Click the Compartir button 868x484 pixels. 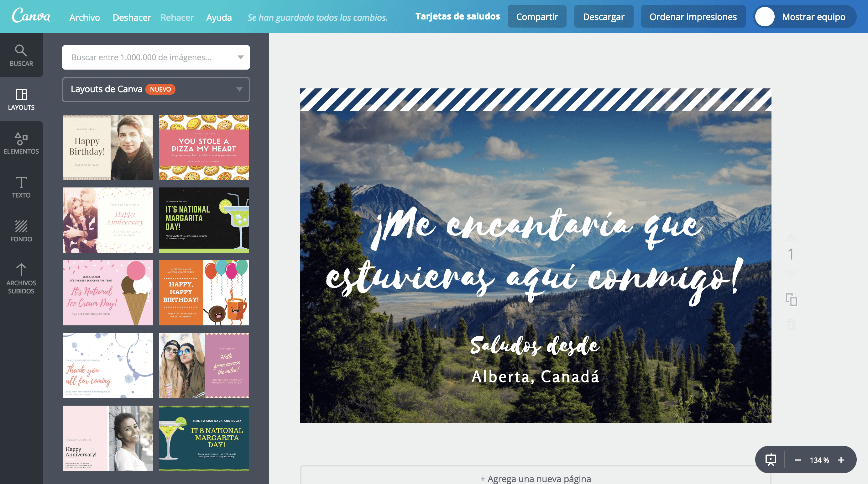point(537,17)
